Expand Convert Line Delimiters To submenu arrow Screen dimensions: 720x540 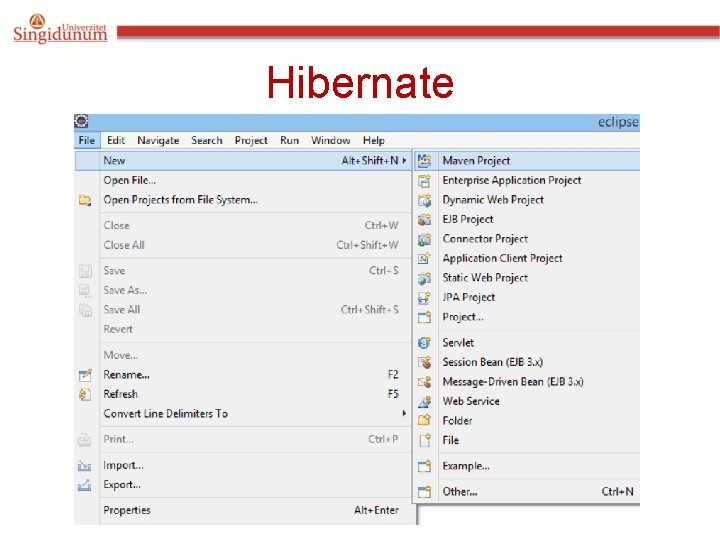pos(404,413)
